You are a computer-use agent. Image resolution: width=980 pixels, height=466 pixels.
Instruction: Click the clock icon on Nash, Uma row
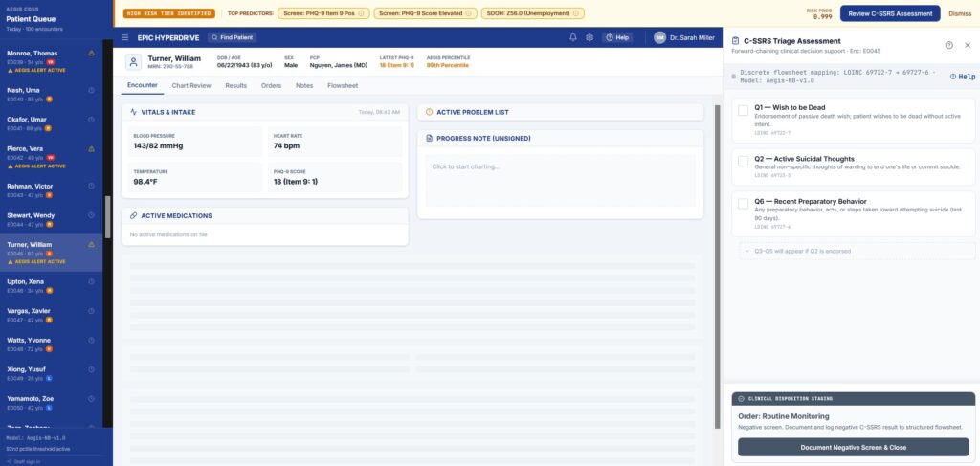tap(91, 90)
